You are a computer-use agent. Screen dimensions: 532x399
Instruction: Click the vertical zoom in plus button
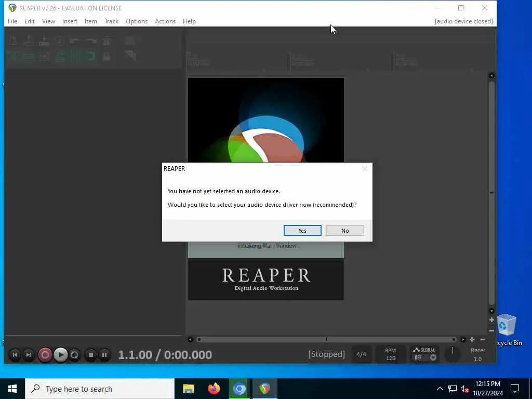[491, 320]
